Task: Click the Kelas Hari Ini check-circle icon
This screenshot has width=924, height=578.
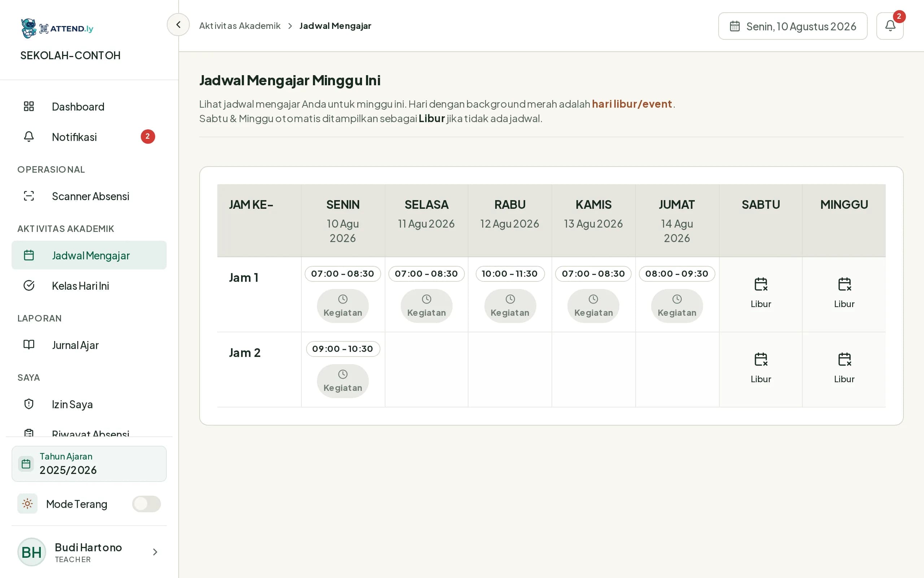Action: coord(29,285)
